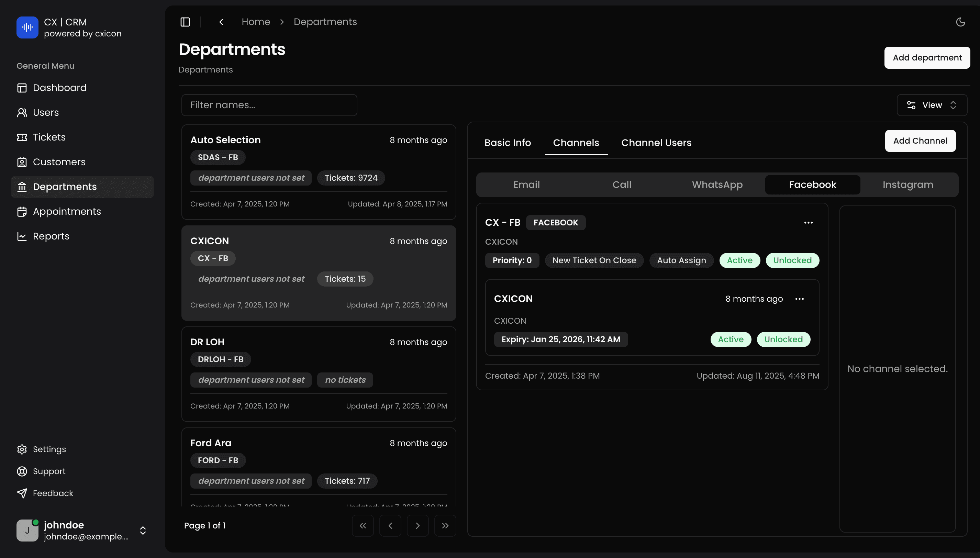Select the Instagram channel type tab
The width and height of the screenshot is (980, 558).
point(908,185)
